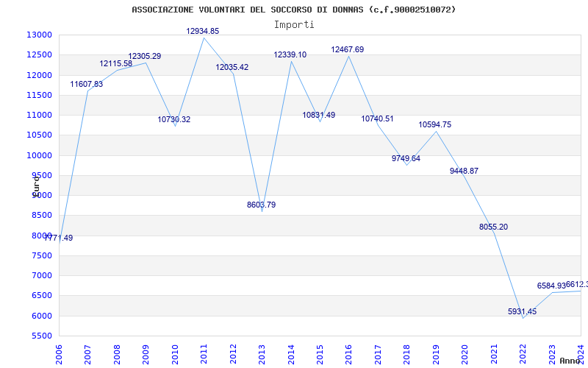588x368 pixels.
Task: Click the x-axis year 2016
Action: (x=349, y=354)
